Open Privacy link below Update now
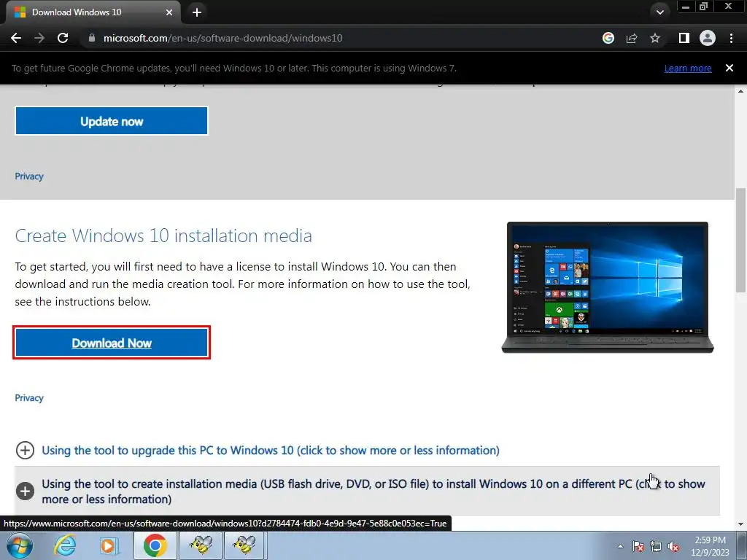 point(29,176)
